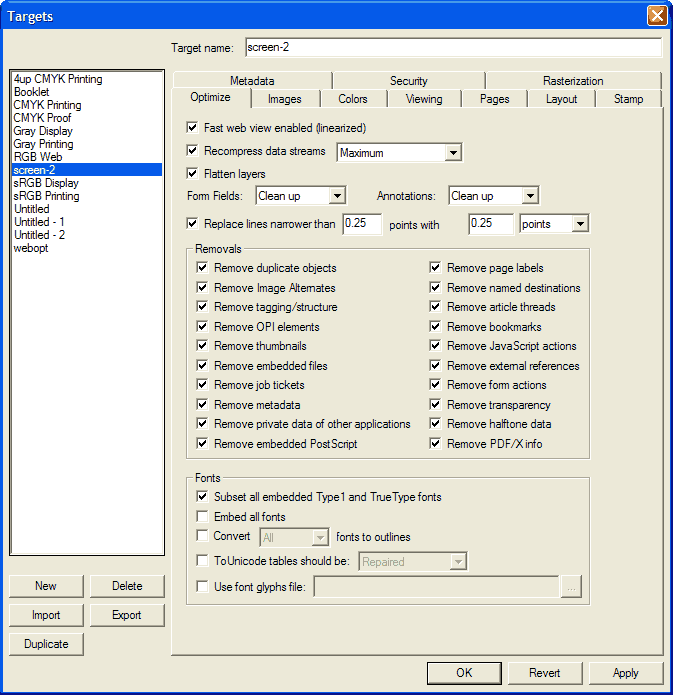Click the font glyphs file browse button
Viewport: 673px width, 695px height.
tap(571, 587)
